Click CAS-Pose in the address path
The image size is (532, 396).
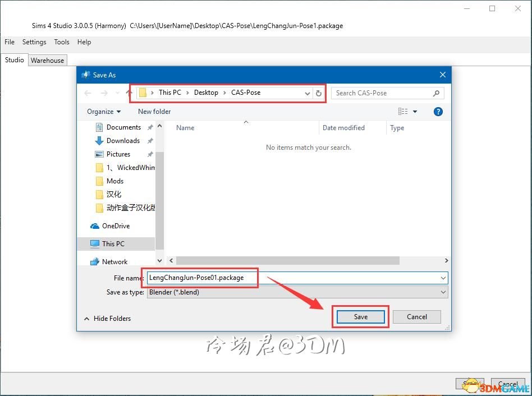[x=246, y=93]
